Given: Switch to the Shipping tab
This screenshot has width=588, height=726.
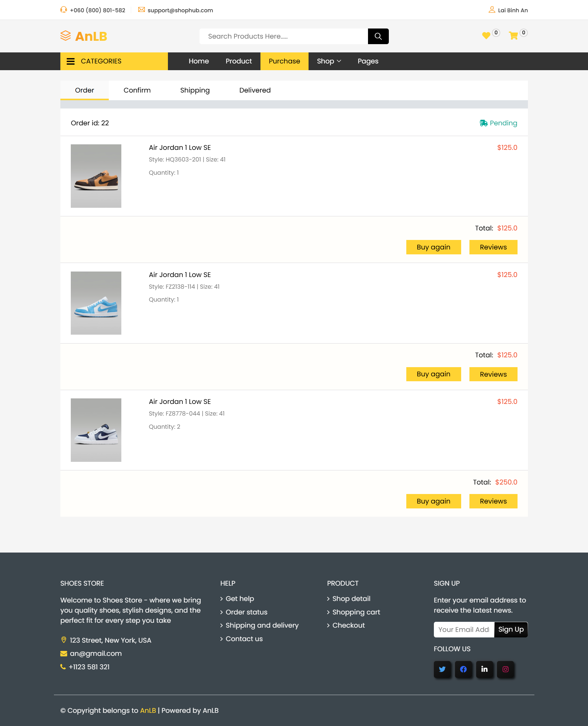Looking at the screenshot, I should 195,90.
